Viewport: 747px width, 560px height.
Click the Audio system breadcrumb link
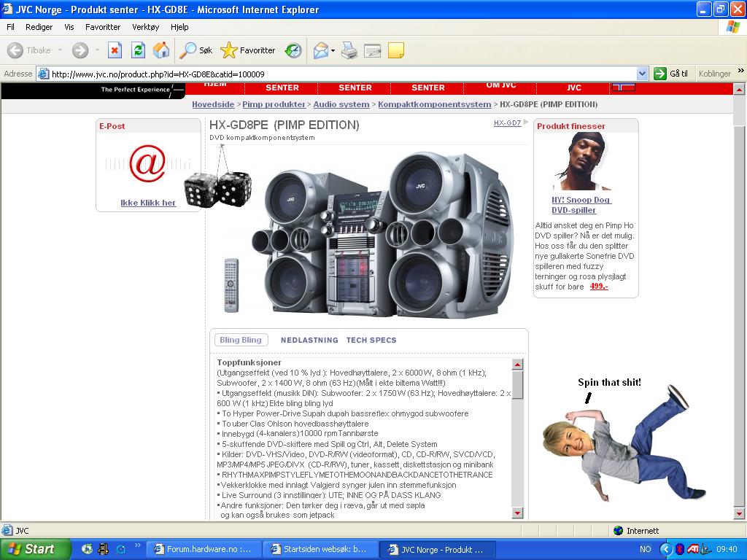tap(341, 104)
